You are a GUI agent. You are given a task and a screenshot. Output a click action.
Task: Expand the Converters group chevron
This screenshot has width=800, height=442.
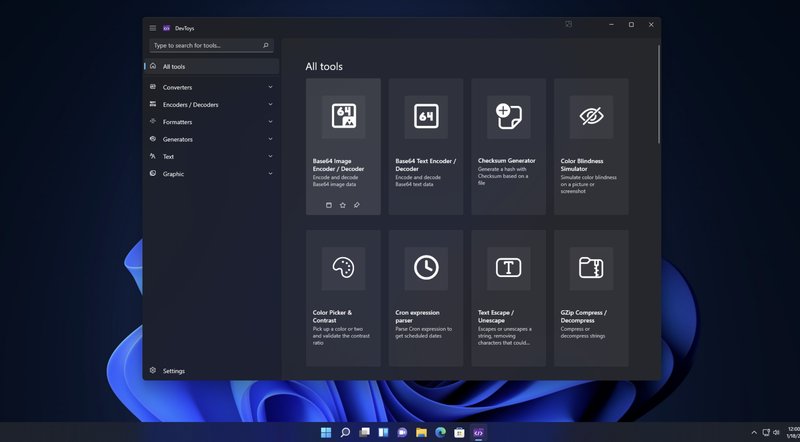coord(270,87)
